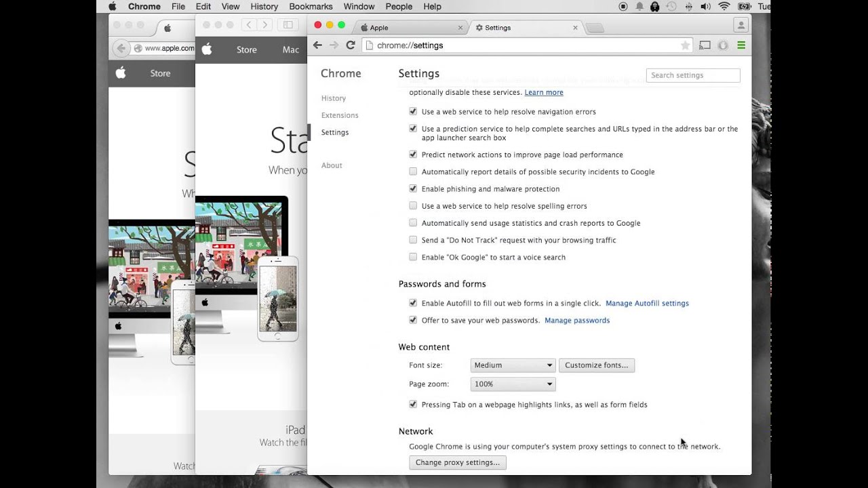Screen dimensions: 868x488
Task: Click the Time Machine menu bar icon
Action: pos(672,7)
